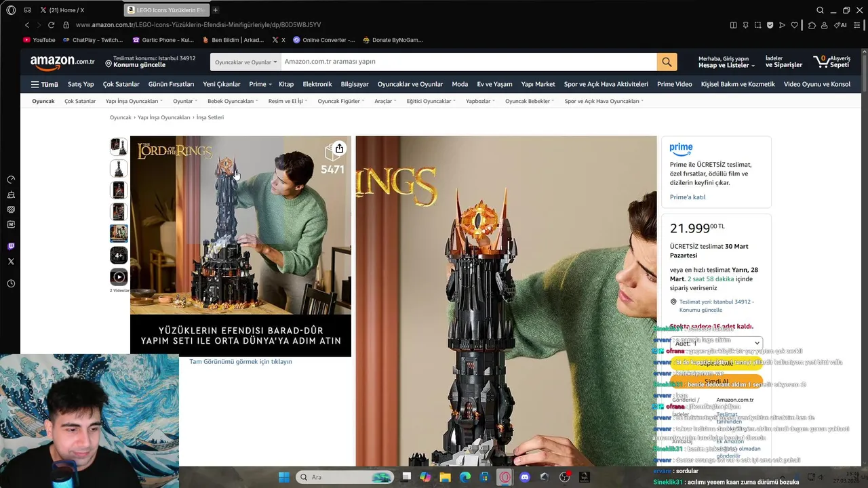Expand Bebek Oyuncakları submenu
Image resolution: width=868 pixels, height=488 pixels.
[233, 101]
